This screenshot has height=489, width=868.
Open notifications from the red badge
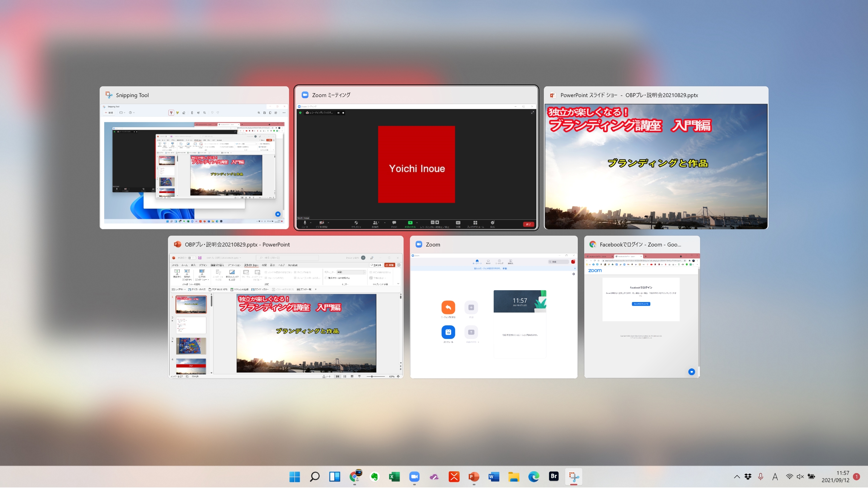click(857, 477)
